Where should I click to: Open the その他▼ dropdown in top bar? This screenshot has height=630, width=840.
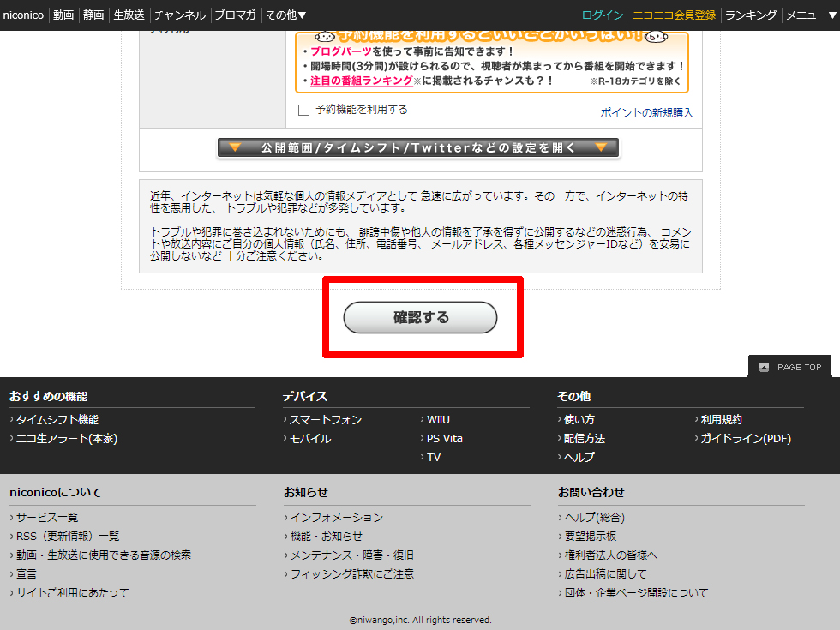point(285,15)
